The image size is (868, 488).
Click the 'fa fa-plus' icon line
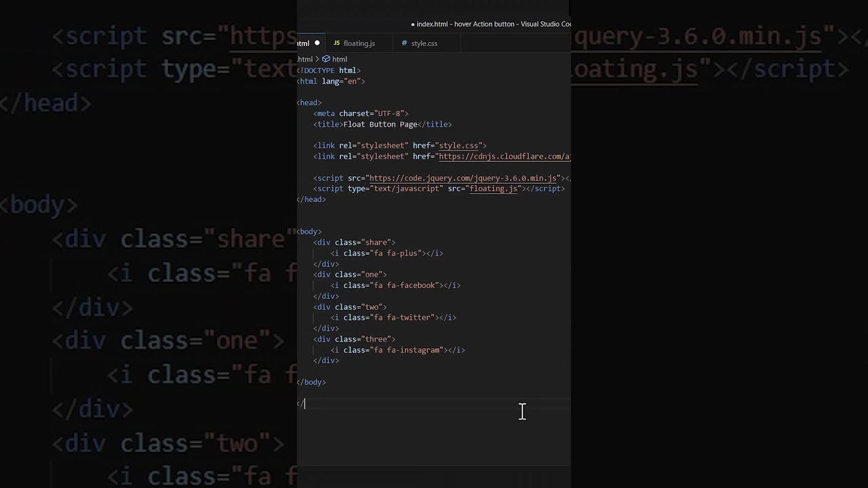(x=387, y=253)
